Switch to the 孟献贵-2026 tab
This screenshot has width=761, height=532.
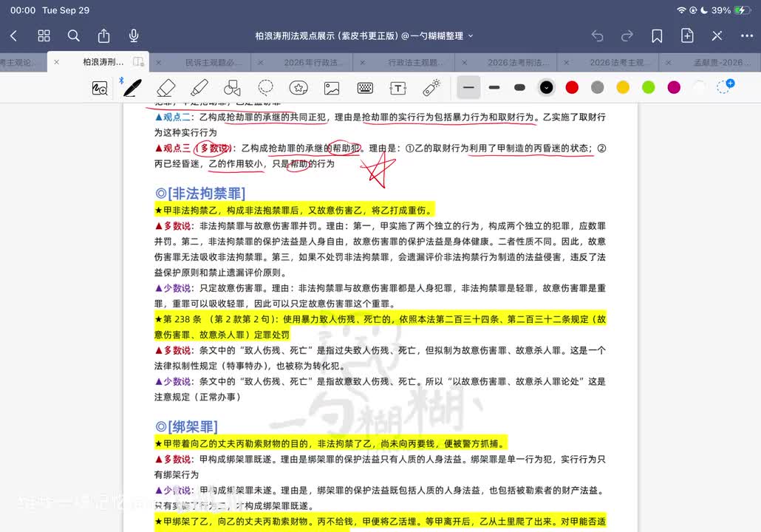click(722, 62)
